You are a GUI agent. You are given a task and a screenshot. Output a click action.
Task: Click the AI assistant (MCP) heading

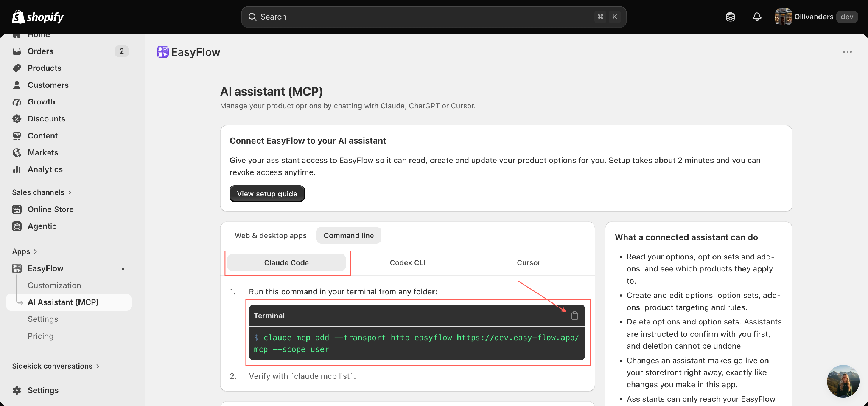[x=272, y=92]
